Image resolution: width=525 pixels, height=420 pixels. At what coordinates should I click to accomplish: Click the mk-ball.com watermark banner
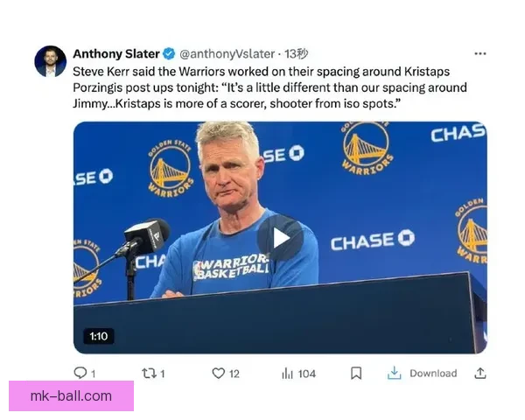[x=72, y=395]
